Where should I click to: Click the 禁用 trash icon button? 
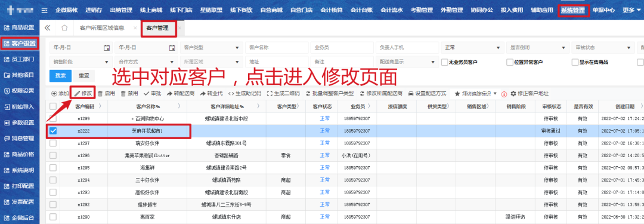click(123, 93)
